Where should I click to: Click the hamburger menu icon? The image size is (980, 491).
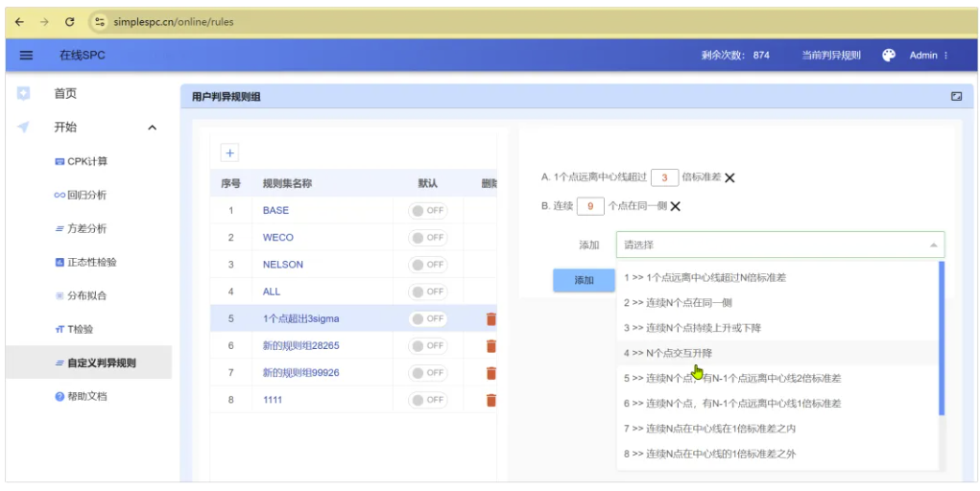26,56
